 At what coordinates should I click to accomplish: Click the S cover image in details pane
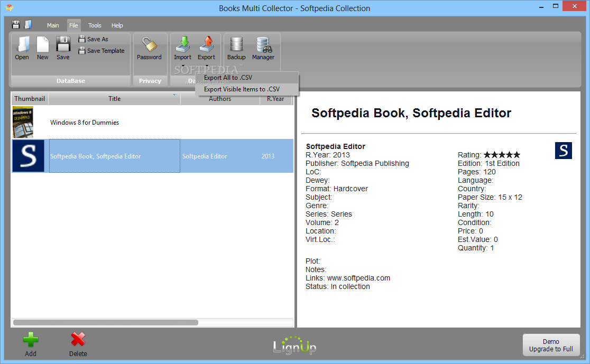tap(563, 151)
